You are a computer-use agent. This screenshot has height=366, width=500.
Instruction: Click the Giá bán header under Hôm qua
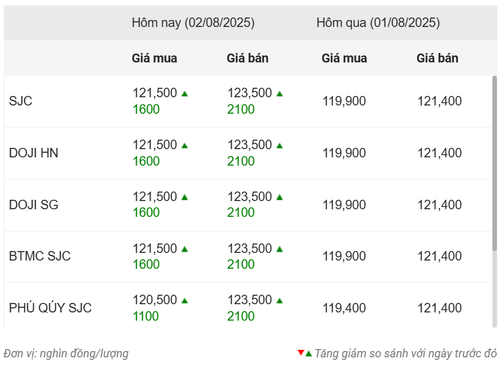[x=437, y=58]
